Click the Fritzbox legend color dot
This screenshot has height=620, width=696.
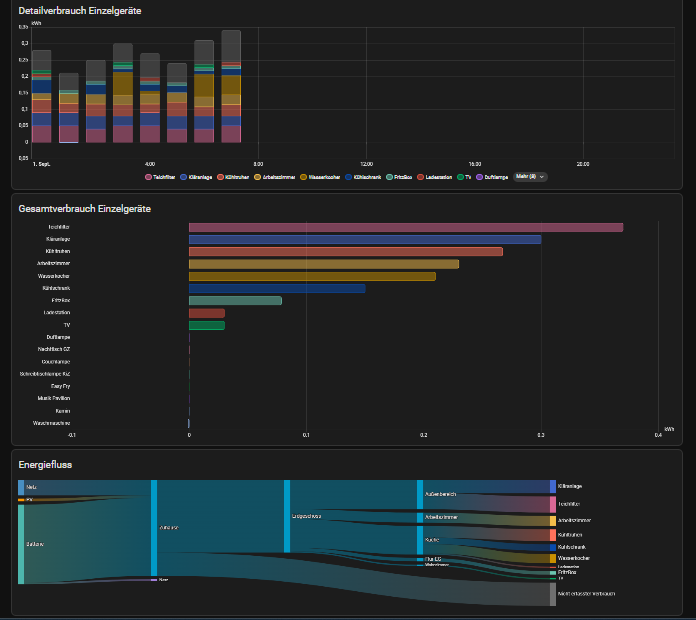point(389,176)
